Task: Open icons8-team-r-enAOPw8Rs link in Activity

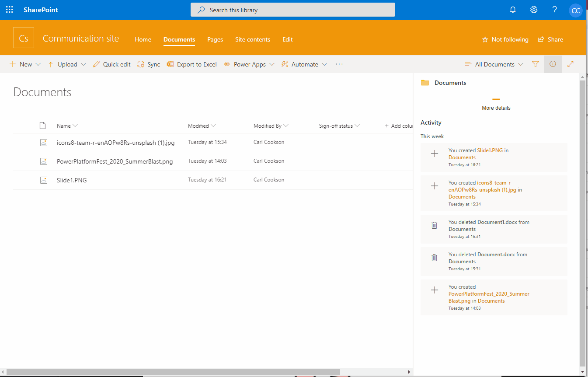Action: click(x=482, y=186)
